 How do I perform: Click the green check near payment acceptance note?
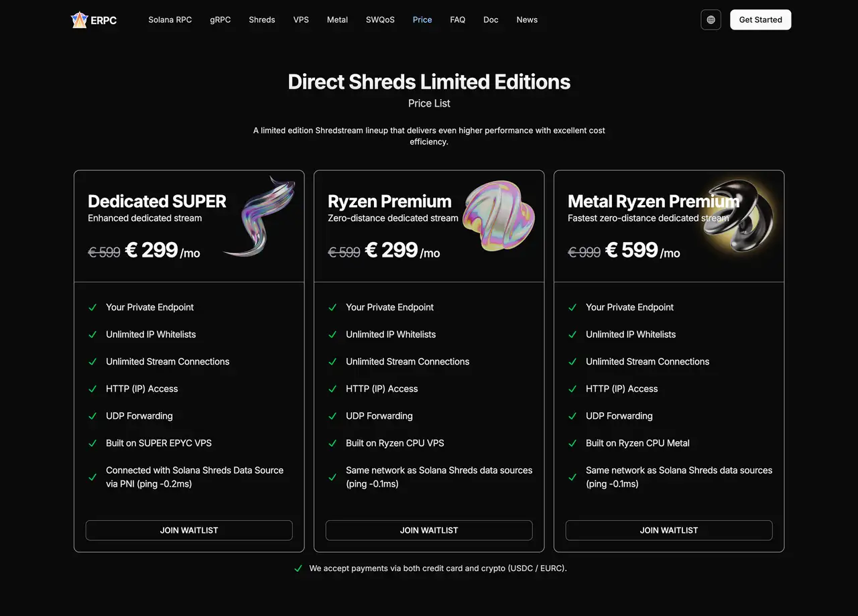tap(298, 568)
